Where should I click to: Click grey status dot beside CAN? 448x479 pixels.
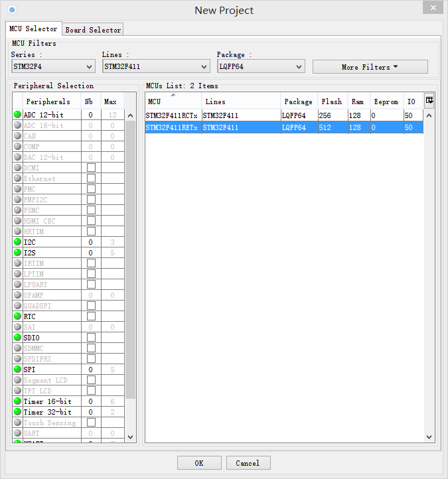tap(17, 135)
